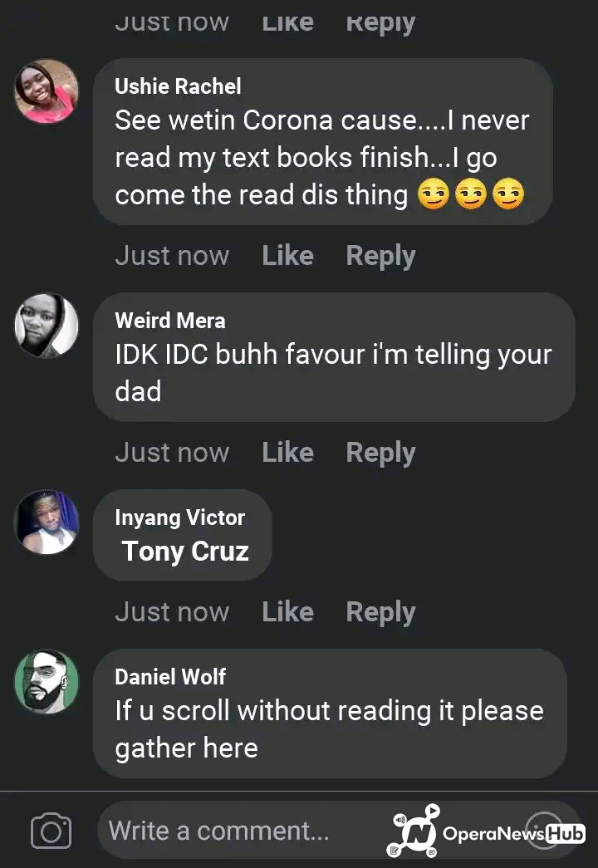Reply to Weird Mera's comment

click(380, 454)
